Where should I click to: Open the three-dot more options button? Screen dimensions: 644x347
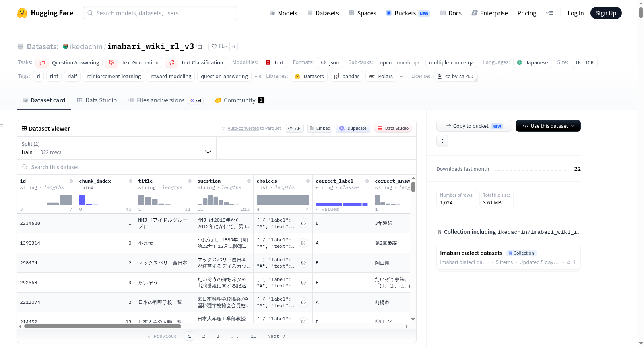pyautogui.click(x=442, y=141)
